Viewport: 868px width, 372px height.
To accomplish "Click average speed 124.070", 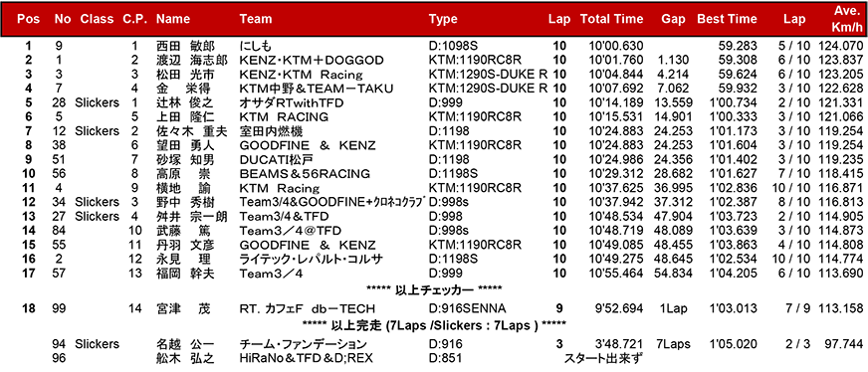I will (x=840, y=46).
